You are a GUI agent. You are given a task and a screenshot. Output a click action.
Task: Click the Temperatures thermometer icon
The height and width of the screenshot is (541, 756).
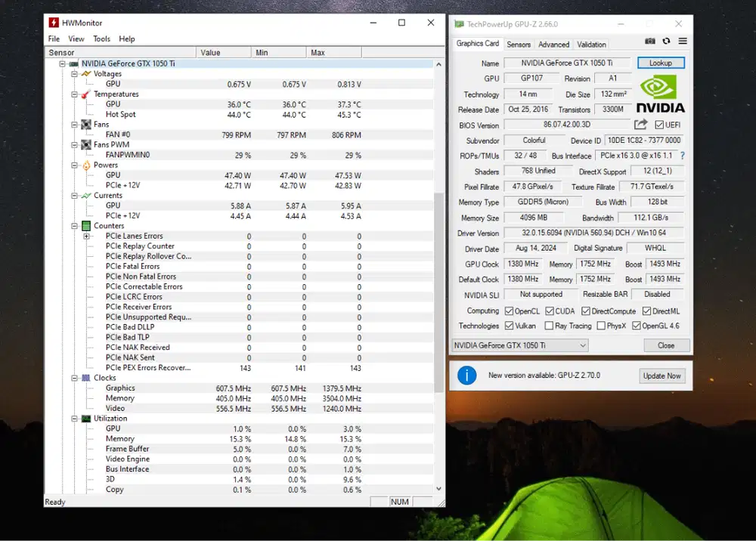tap(86, 94)
